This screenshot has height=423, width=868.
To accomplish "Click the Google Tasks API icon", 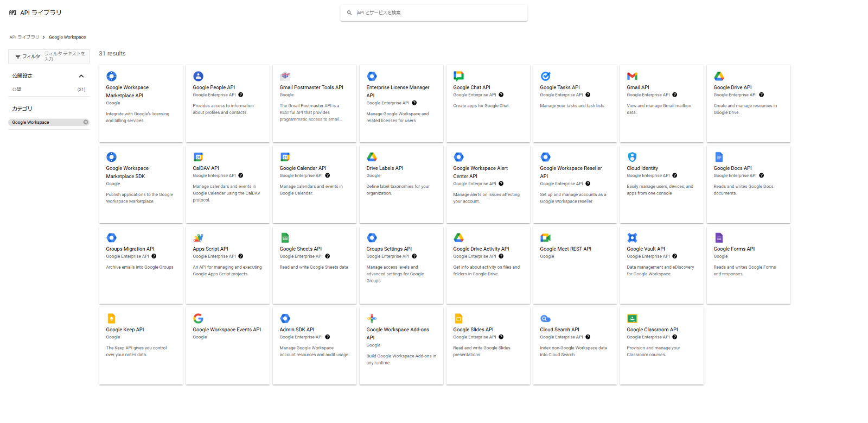I will [545, 76].
